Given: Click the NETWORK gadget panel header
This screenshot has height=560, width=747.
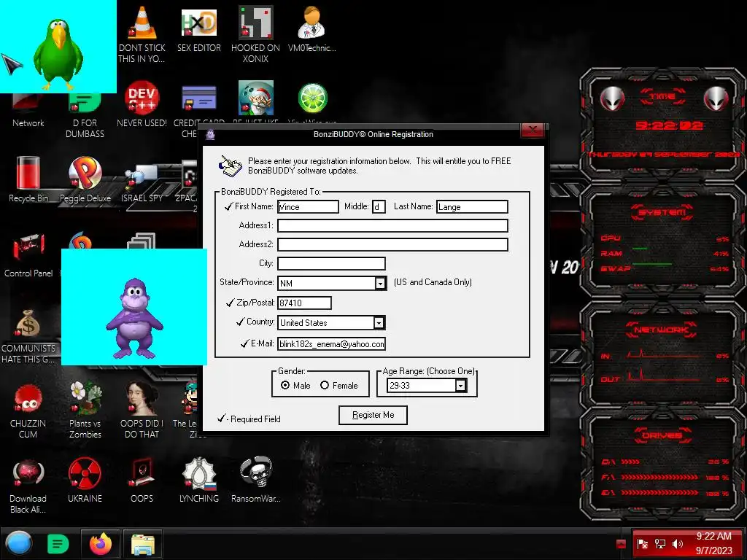Looking at the screenshot, I should (x=661, y=330).
